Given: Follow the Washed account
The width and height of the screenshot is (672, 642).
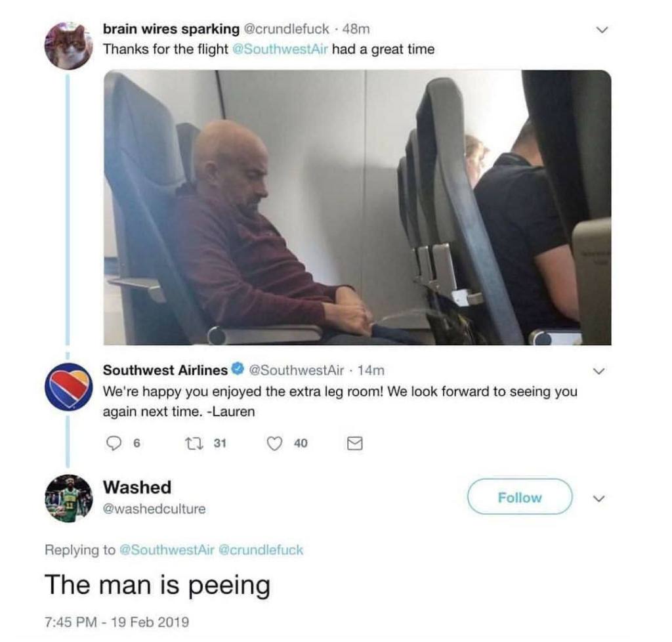Looking at the screenshot, I should (520, 497).
